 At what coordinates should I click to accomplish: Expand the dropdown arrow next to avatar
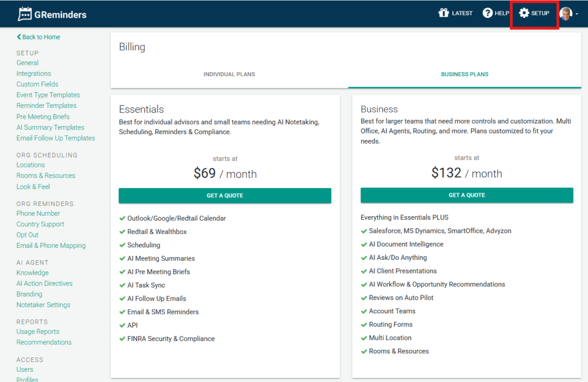577,14
